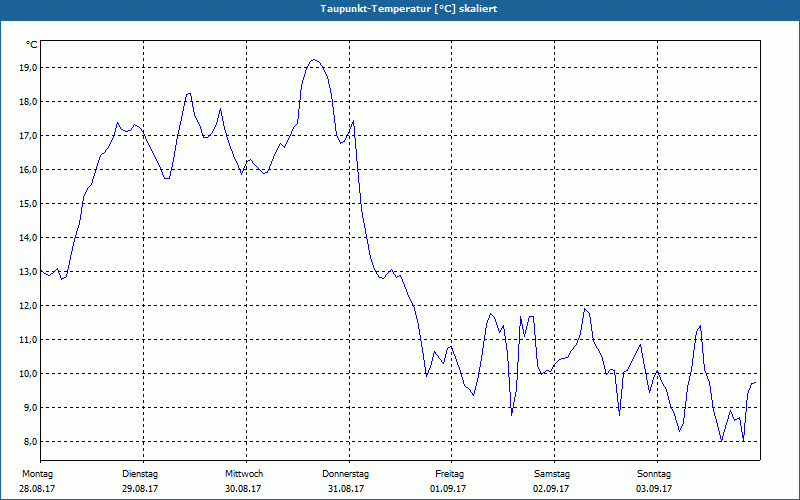Click the Dienstag day label
Image resolution: width=800 pixels, height=500 pixels.
140,474
